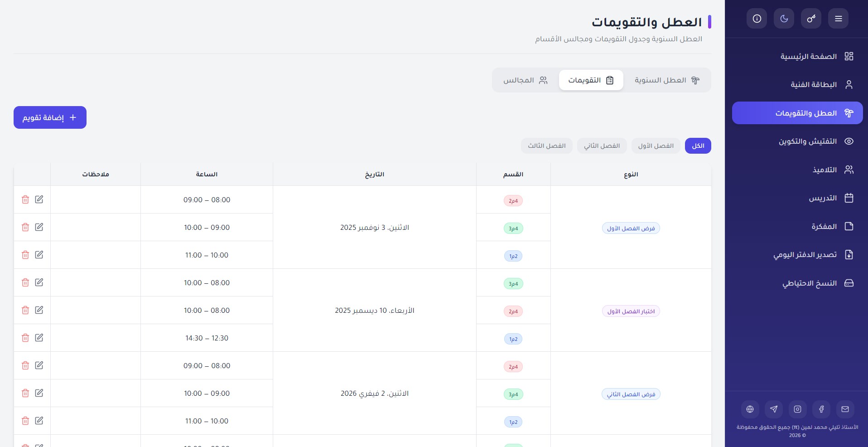Select the التقويمات tab

tap(591, 80)
